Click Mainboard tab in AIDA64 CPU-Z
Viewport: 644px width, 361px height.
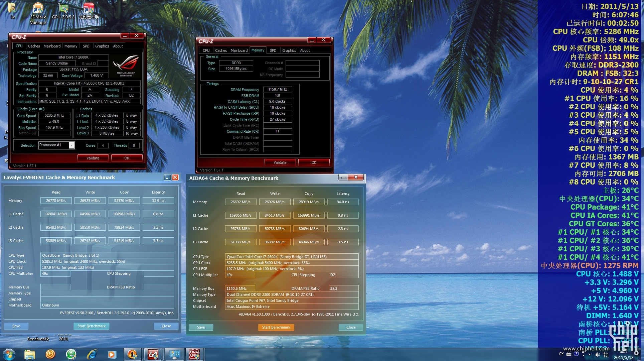pos(239,50)
